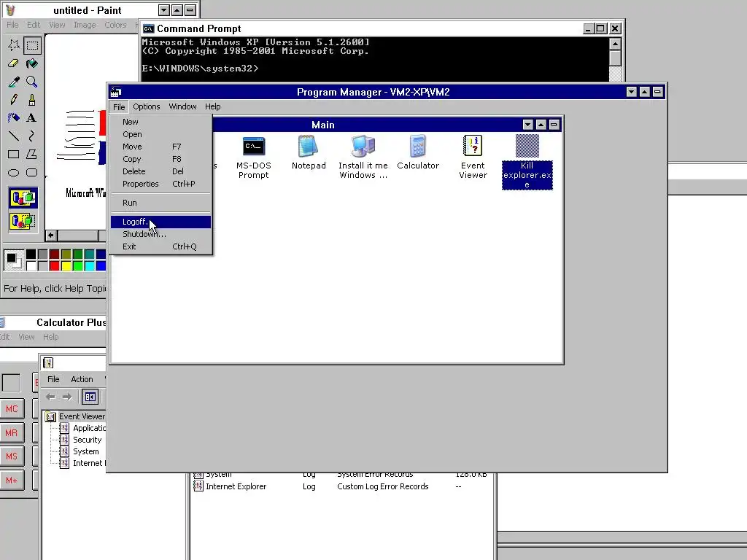Click the MC button in Calculator Plus
The width and height of the screenshot is (747, 560).
pos(12,409)
